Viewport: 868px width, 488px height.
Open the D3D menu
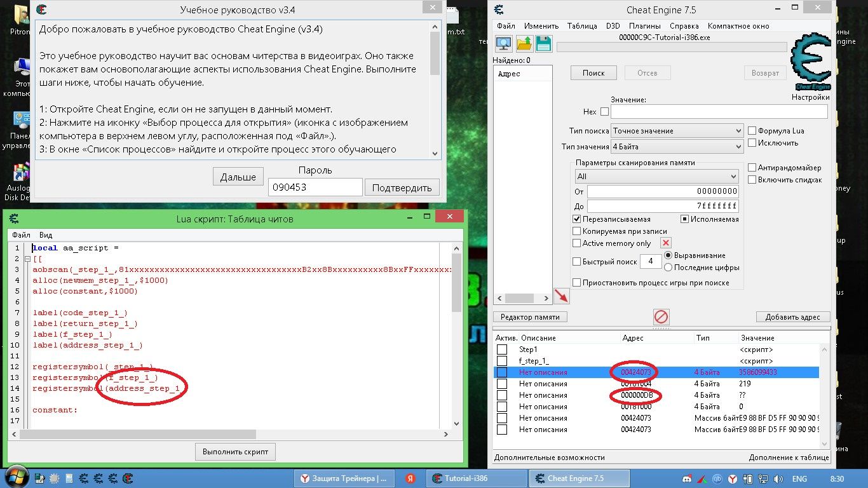pyautogui.click(x=613, y=26)
